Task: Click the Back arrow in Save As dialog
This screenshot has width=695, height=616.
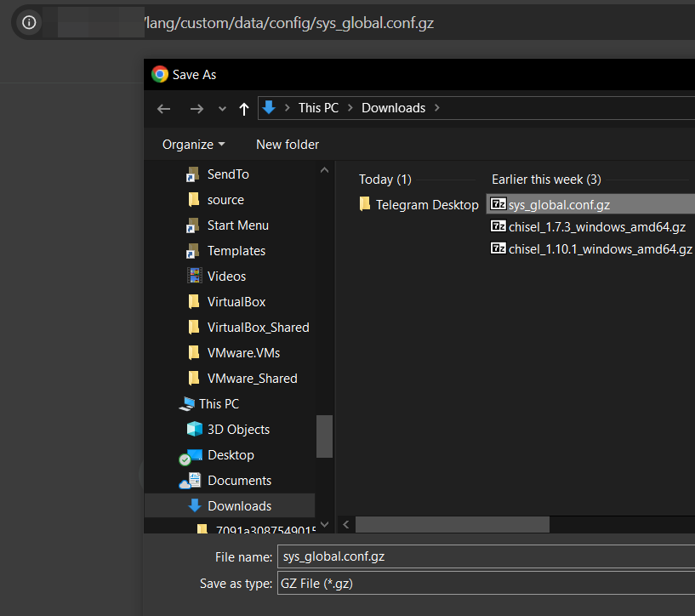Action: click(164, 108)
